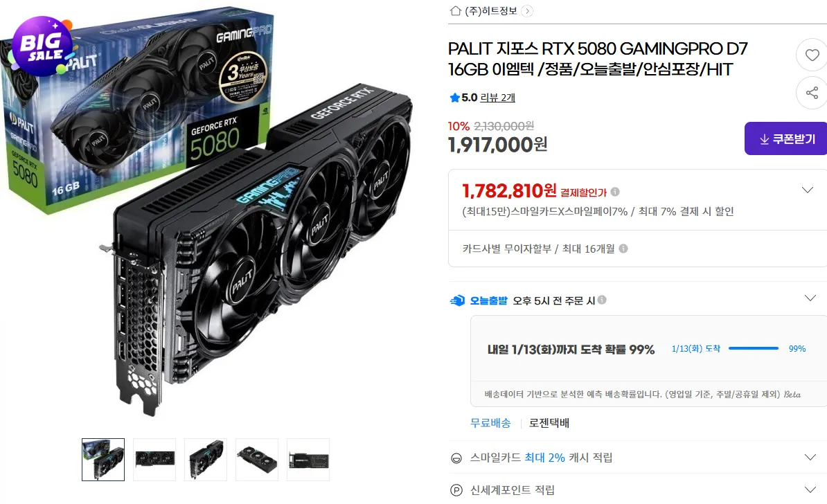
Task: Click the arrow icon after (주)히트정보
Action: tap(527, 11)
